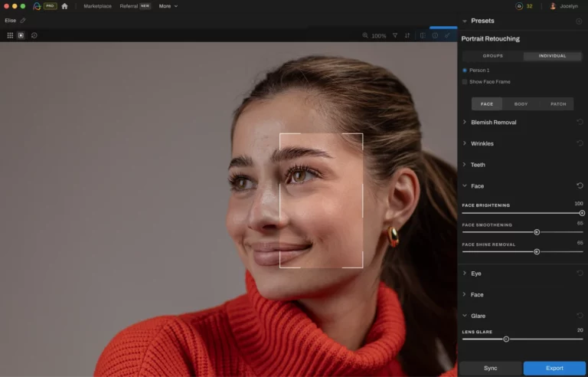
Task: Edit the album name Elise with pencil icon
Action: tap(23, 21)
